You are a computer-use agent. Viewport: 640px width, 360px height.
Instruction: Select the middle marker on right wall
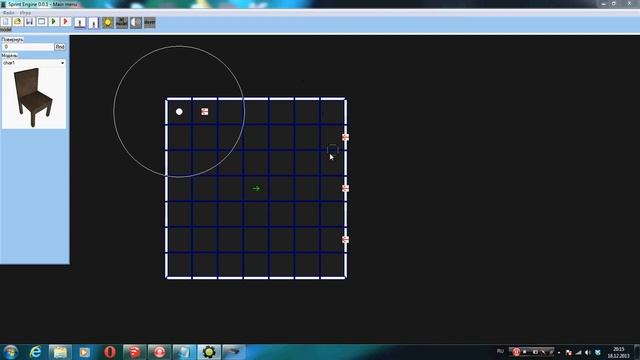tap(345, 188)
